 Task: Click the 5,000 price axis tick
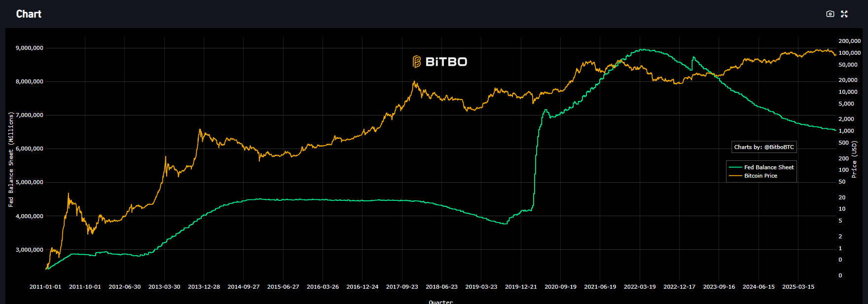(x=846, y=104)
